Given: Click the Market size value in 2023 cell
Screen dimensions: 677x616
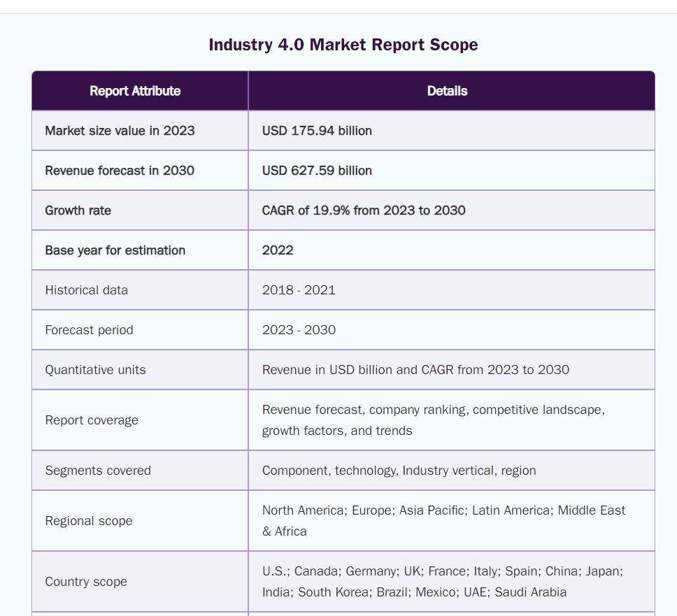Looking at the screenshot, I should click(120, 131).
